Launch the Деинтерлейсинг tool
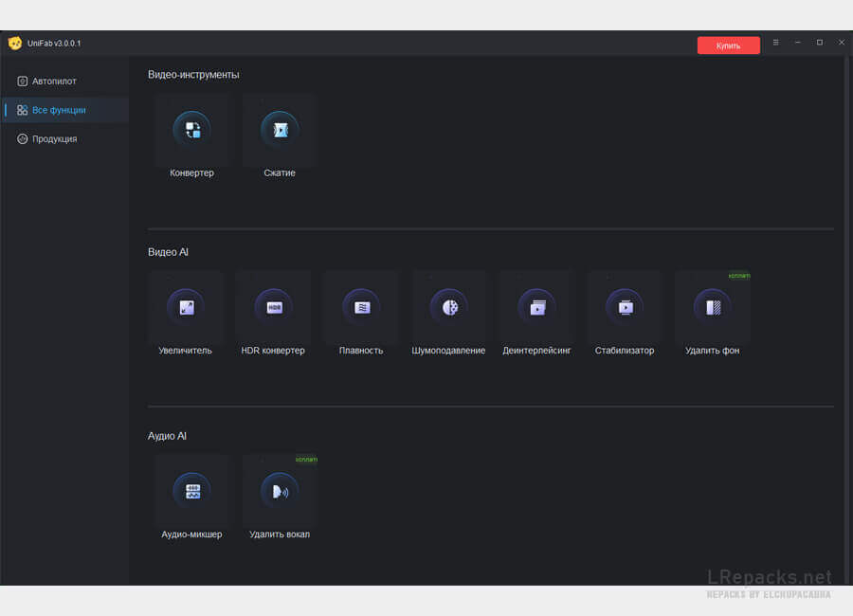The width and height of the screenshot is (853, 616). (536, 307)
